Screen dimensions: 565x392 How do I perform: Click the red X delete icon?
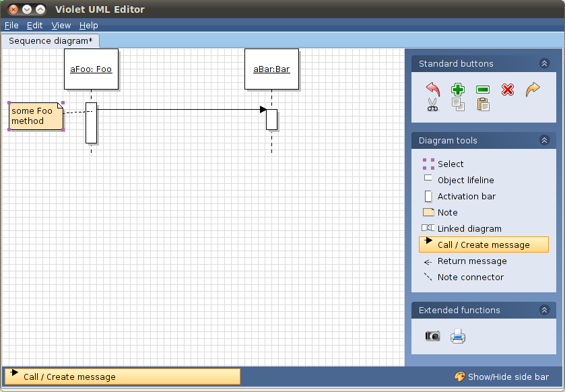[508, 90]
